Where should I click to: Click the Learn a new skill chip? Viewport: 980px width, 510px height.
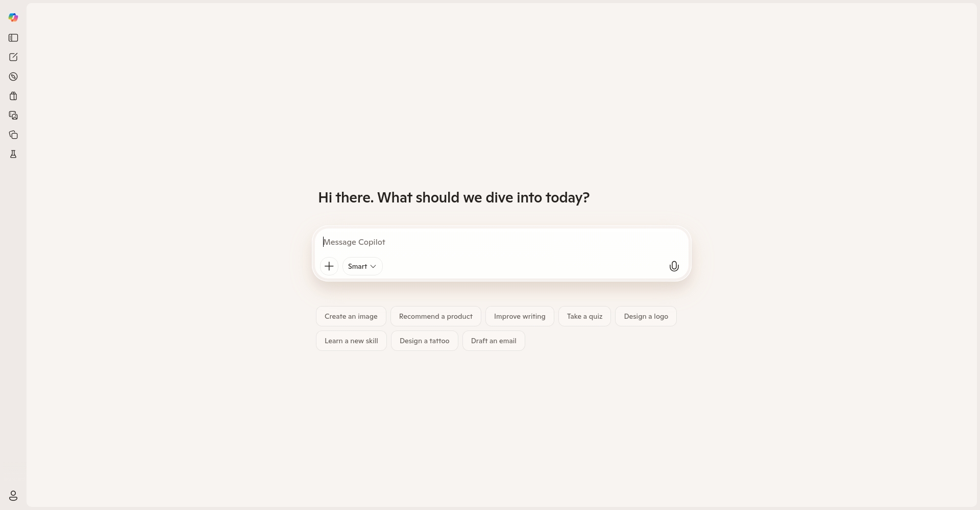pyautogui.click(x=351, y=341)
